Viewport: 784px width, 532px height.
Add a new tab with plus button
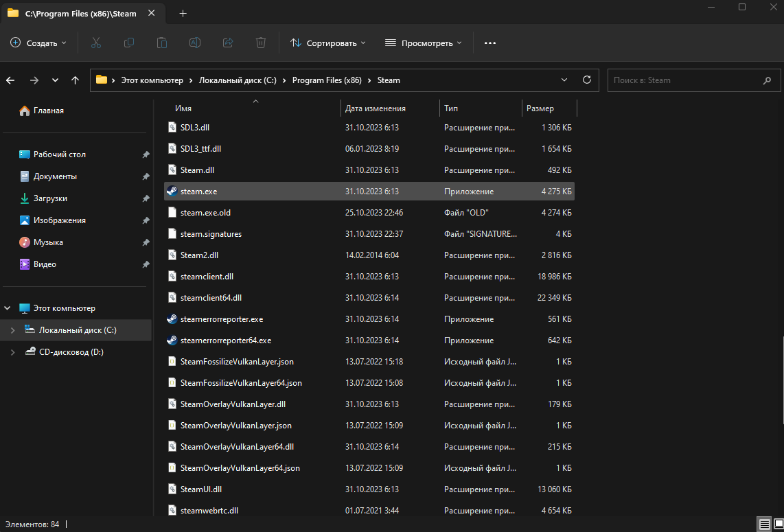[x=183, y=14]
